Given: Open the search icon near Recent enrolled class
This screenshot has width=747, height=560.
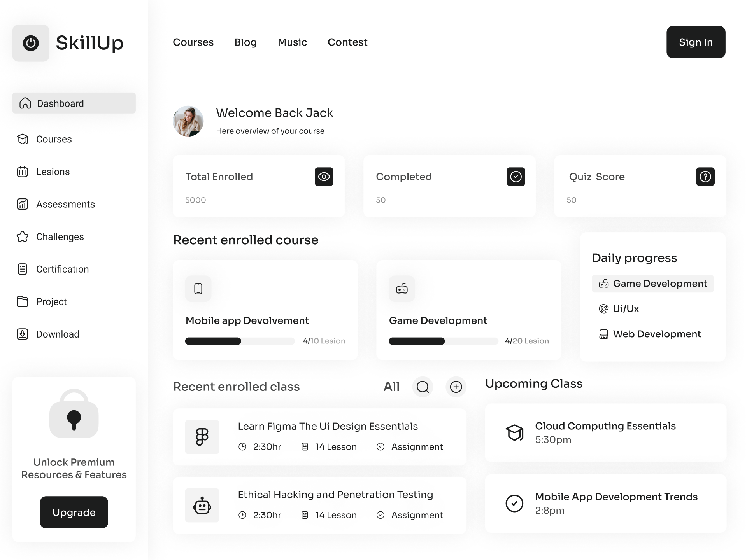Looking at the screenshot, I should click(x=423, y=387).
